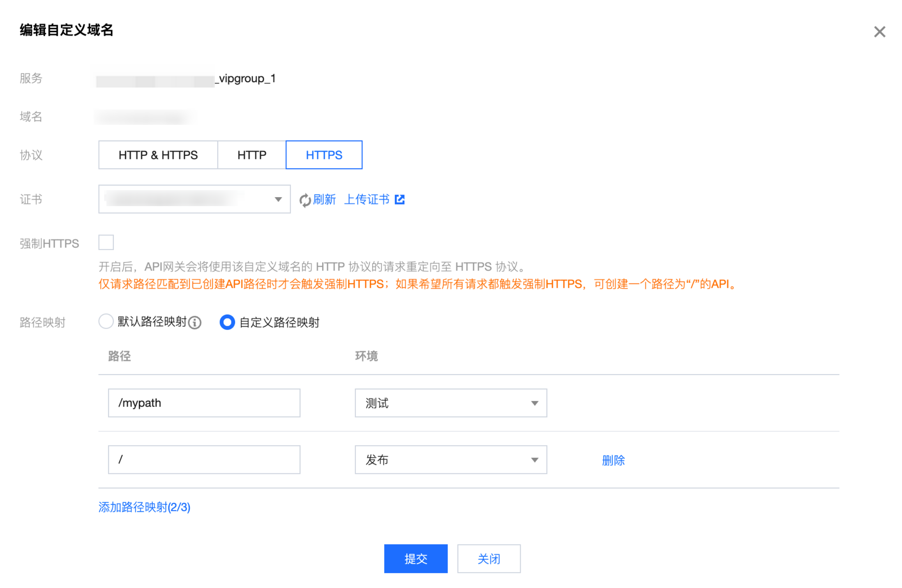Click the "/" path input field
This screenshot has width=902, height=588.
204,459
